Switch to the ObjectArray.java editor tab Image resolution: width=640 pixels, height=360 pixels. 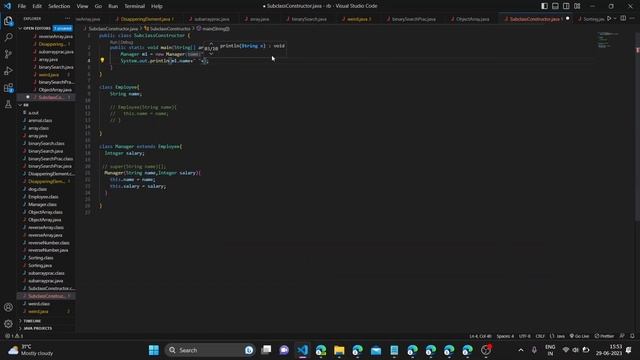473,19
